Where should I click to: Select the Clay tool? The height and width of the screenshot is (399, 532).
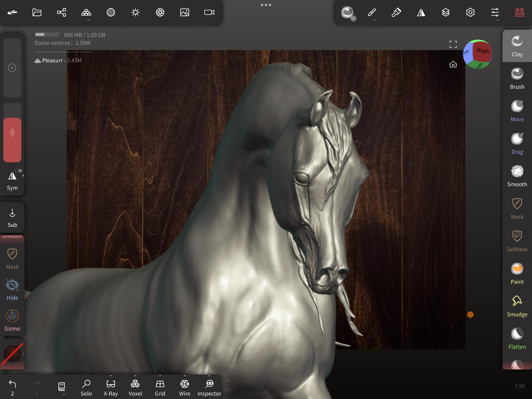[517, 46]
